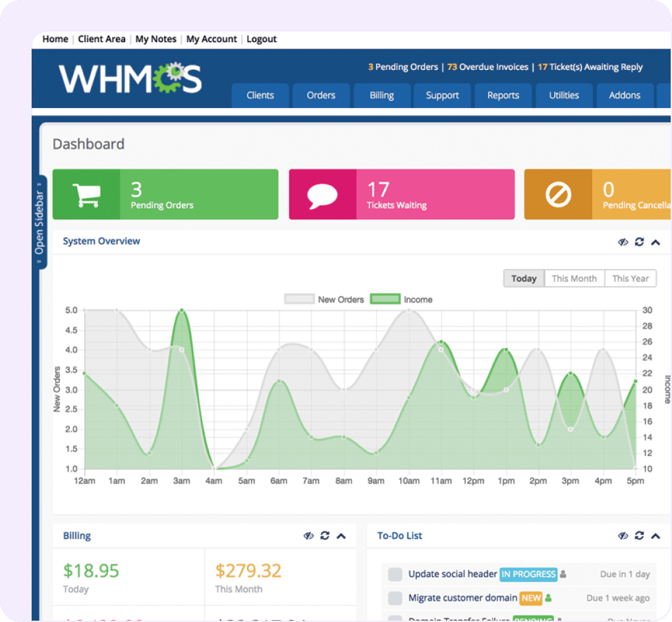Collapse the Billing panel
Image resolution: width=672 pixels, height=622 pixels.
point(341,536)
